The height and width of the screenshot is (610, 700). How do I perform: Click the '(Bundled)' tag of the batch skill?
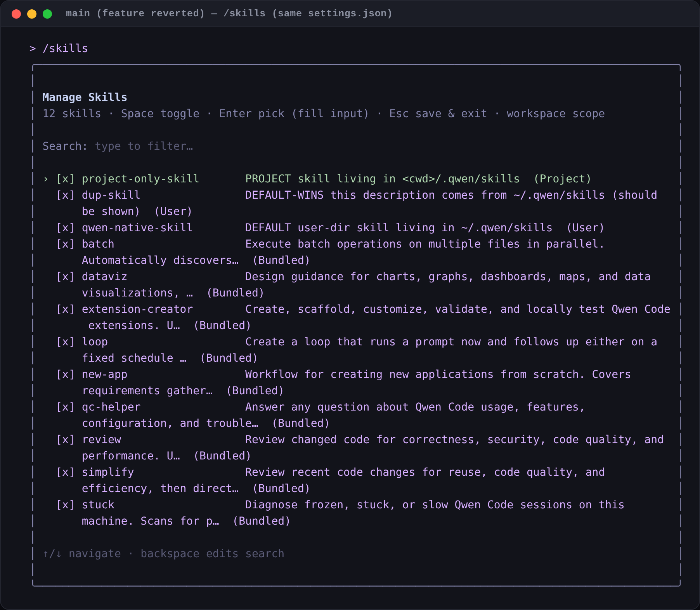[x=281, y=260]
